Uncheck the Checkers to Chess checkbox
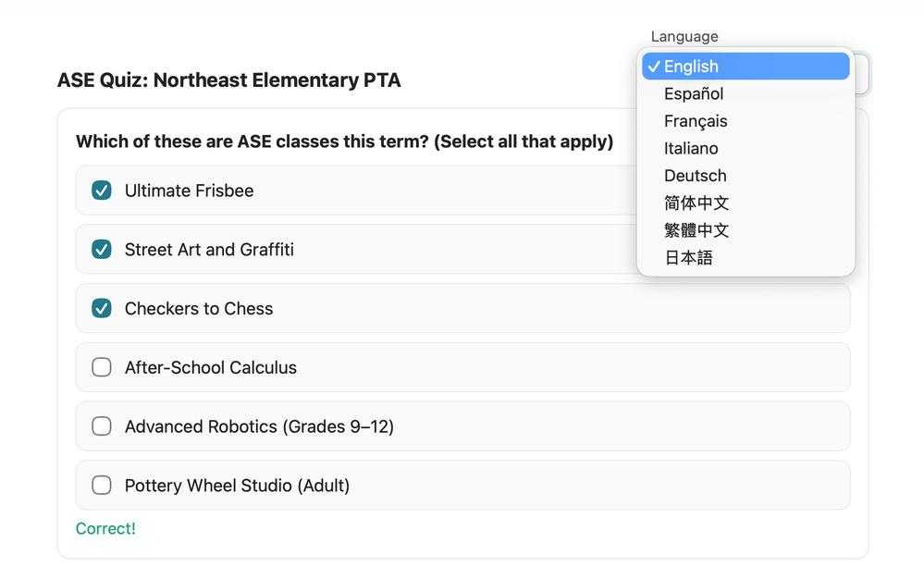This screenshot has width=924, height=567. pos(102,309)
